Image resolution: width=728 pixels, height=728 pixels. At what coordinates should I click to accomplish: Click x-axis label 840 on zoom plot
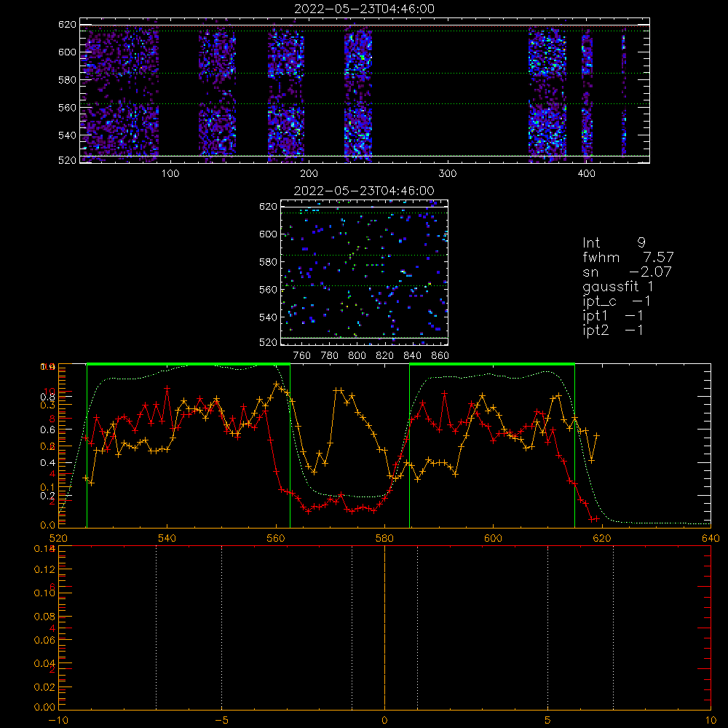[x=412, y=356]
